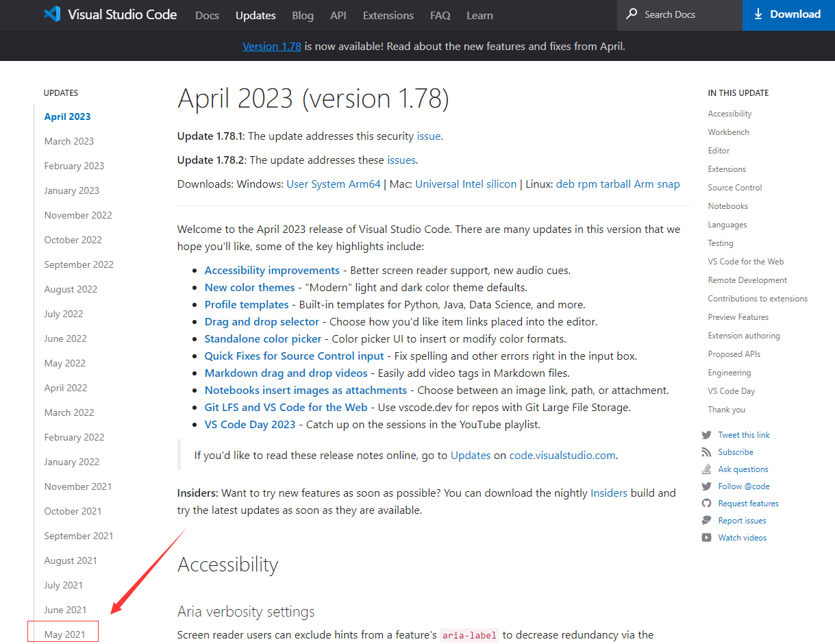Image resolution: width=835 pixels, height=644 pixels.
Task: Click the GitHub icon by Request features
Action: 706,504
